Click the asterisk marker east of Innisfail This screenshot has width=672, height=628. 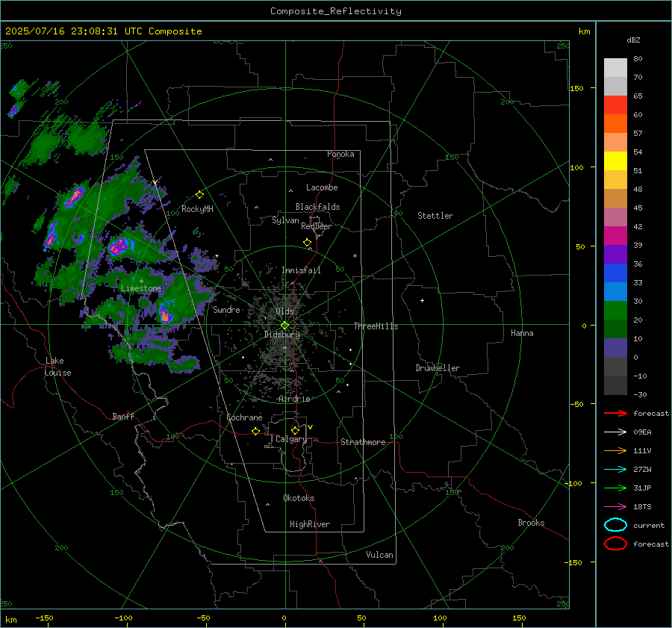point(355,256)
